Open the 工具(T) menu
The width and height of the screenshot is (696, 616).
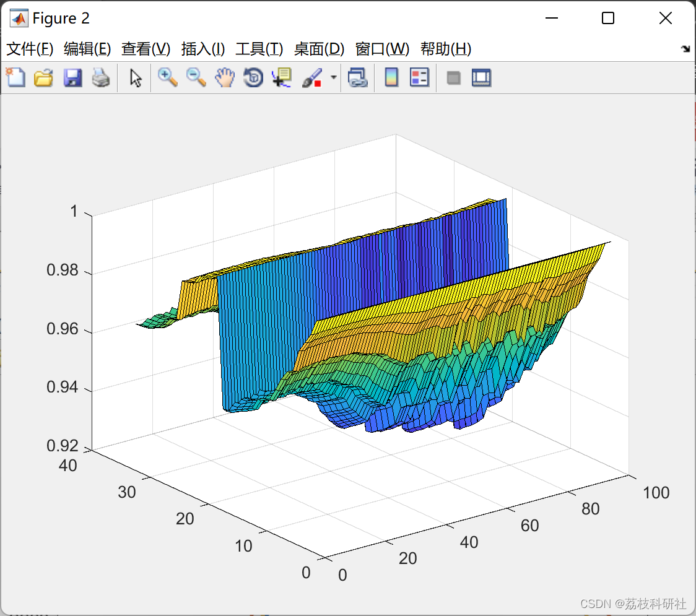coord(259,49)
